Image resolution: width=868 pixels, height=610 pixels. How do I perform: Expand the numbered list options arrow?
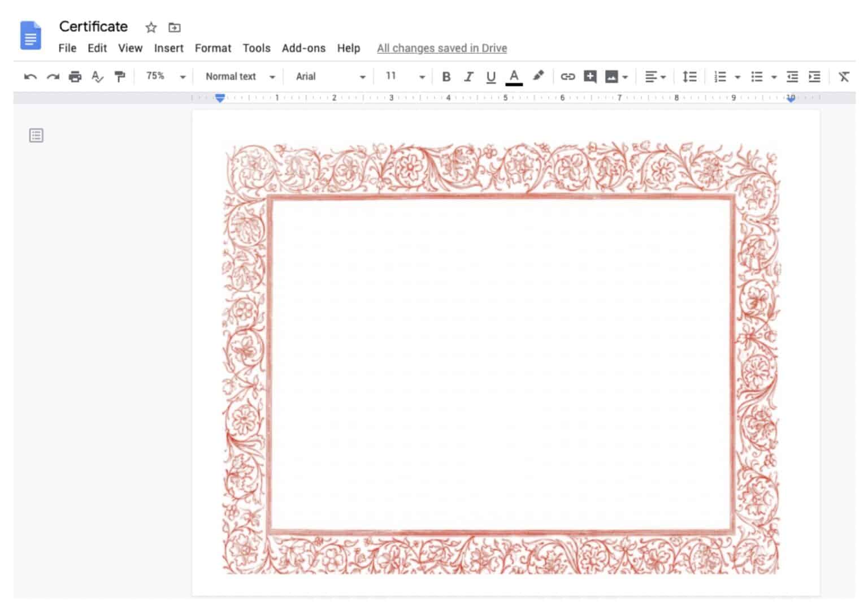pyautogui.click(x=737, y=77)
